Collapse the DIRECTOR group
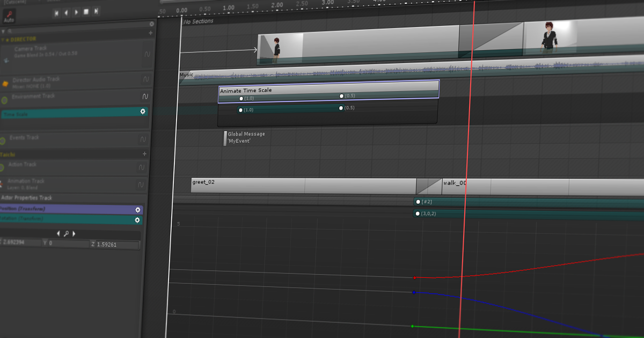Screen dimensions: 644x338 coord(2,40)
